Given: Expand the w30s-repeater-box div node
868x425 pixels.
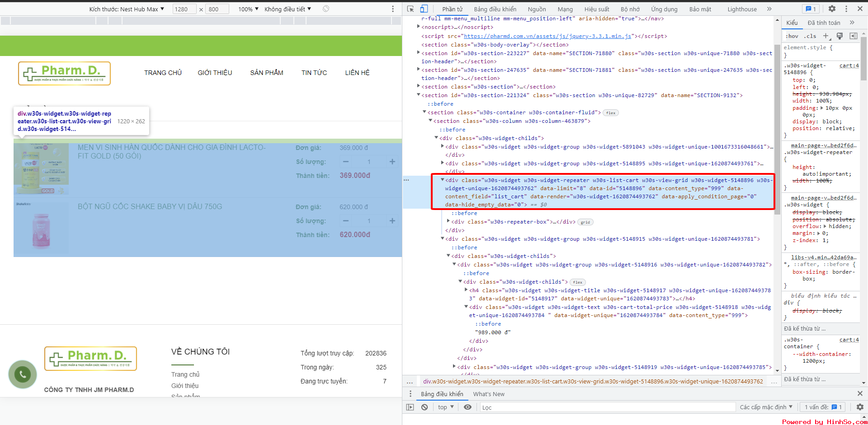Looking at the screenshot, I should (x=448, y=221).
